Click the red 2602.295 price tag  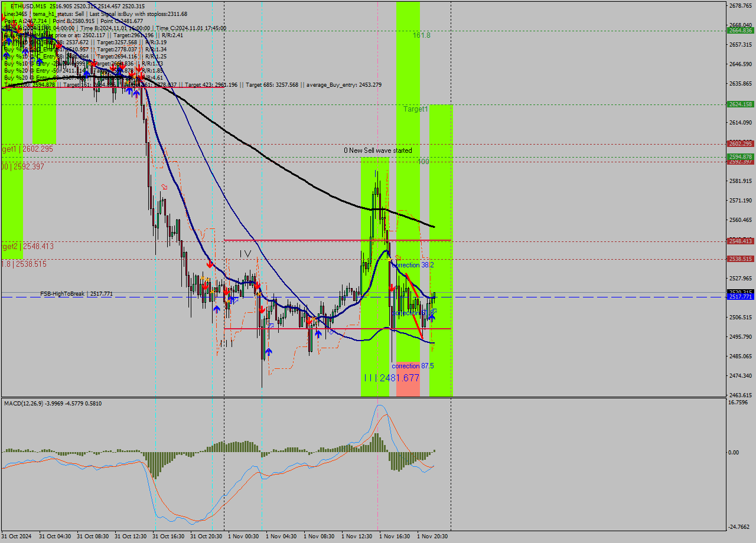pos(739,143)
